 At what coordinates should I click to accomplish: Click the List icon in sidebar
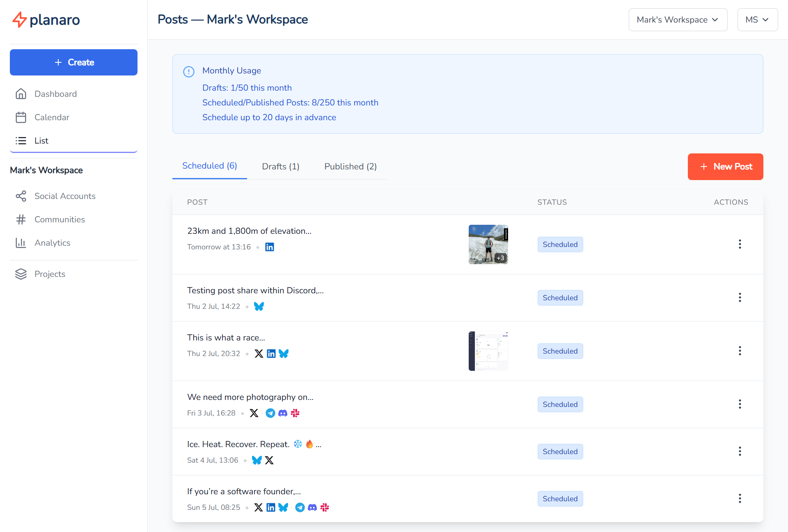[x=21, y=141]
